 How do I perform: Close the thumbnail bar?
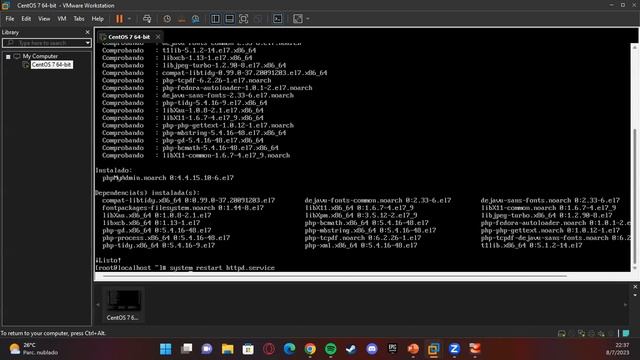pos(635,287)
